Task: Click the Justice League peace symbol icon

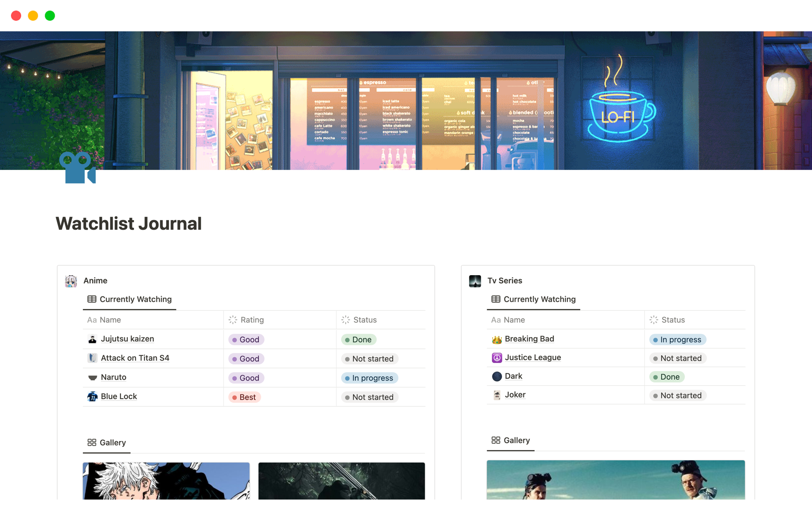Action: click(x=497, y=358)
